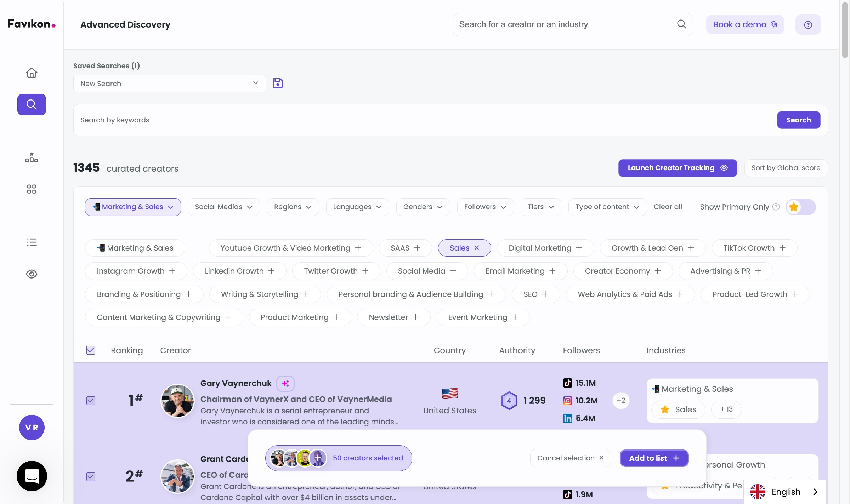This screenshot has width=850, height=504.
Task: Toggle the Show Primary Only switch
Action: pyautogui.click(x=800, y=207)
